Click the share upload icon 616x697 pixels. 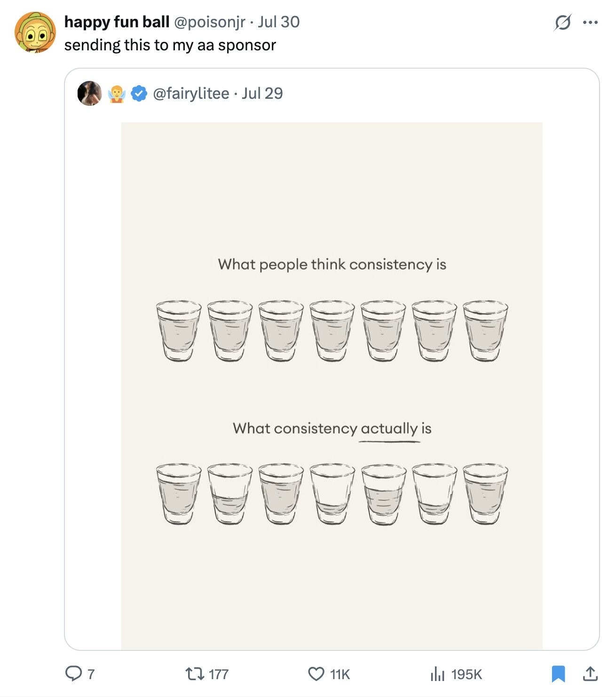click(590, 674)
